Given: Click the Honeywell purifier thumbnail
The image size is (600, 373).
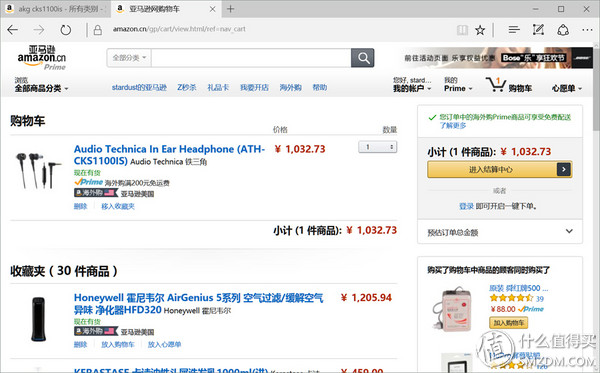Looking at the screenshot, I should 38,319.
